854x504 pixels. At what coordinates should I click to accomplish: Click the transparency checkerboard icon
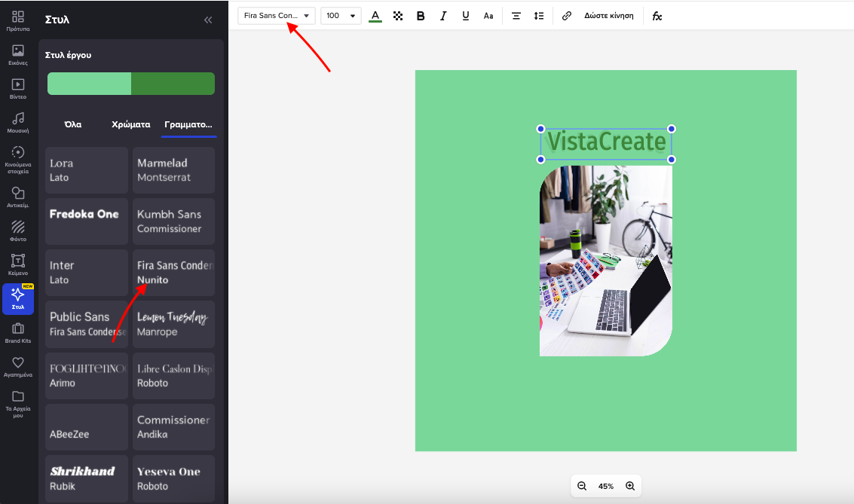(x=398, y=16)
